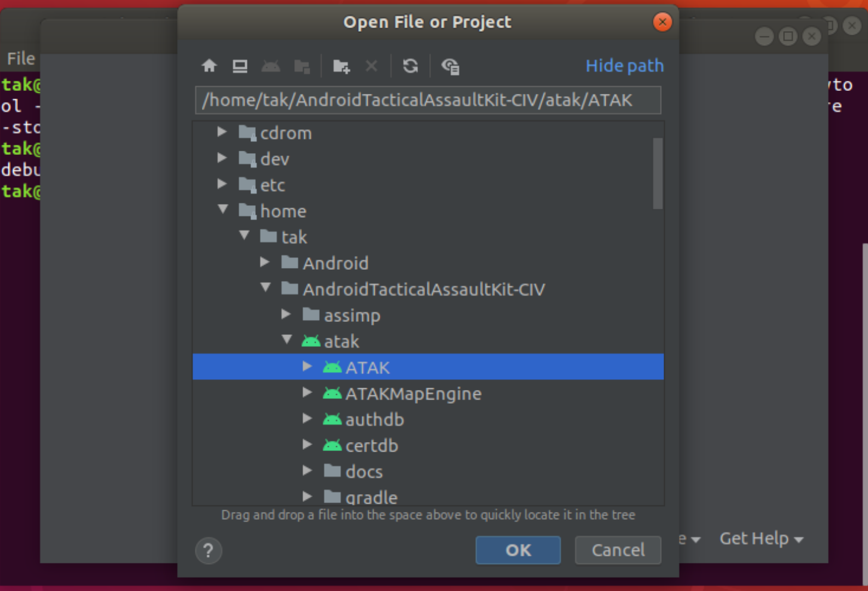Confirm selection with the OK button
The height and width of the screenshot is (591, 868).
[x=518, y=550]
